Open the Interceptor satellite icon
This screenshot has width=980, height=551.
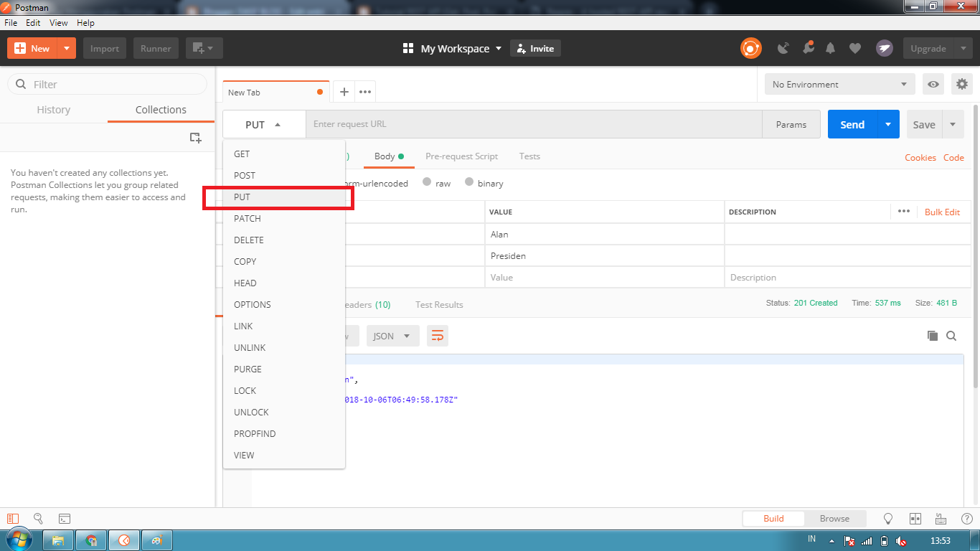coord(783,48)
